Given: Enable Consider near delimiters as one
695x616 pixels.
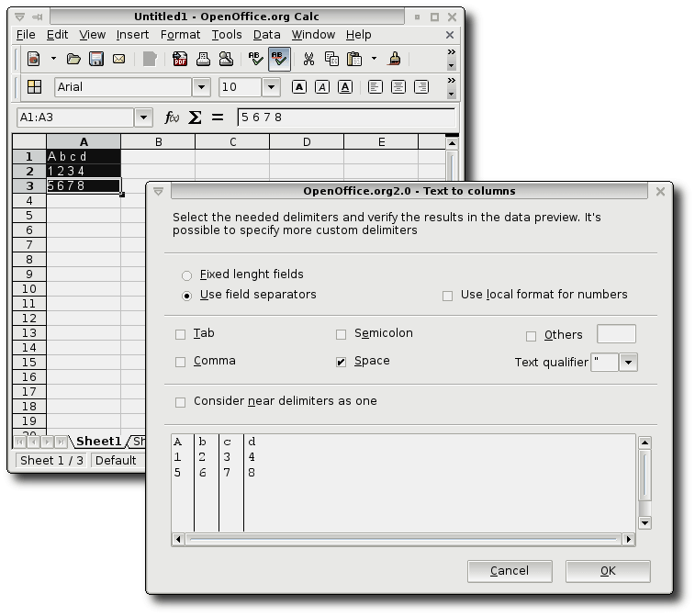Looking at the screenshot, I should (x=180, y=402).
